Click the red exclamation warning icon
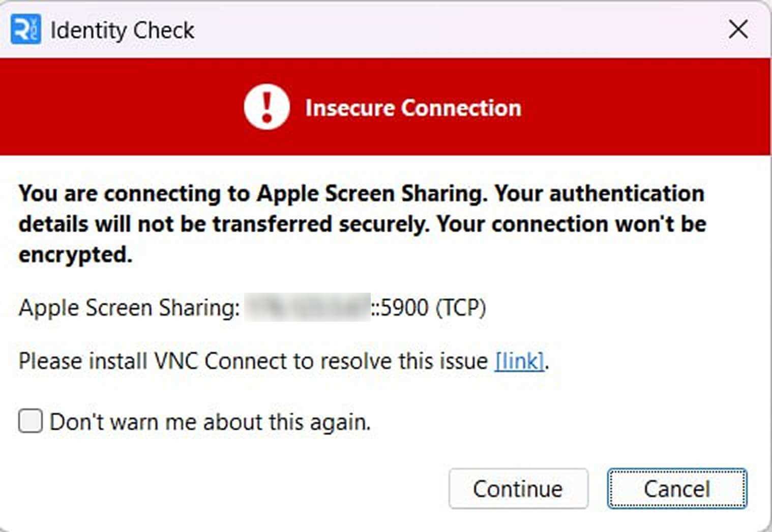Image resolution: width=772 pixels, height=532 pixels. coord(266,107)
